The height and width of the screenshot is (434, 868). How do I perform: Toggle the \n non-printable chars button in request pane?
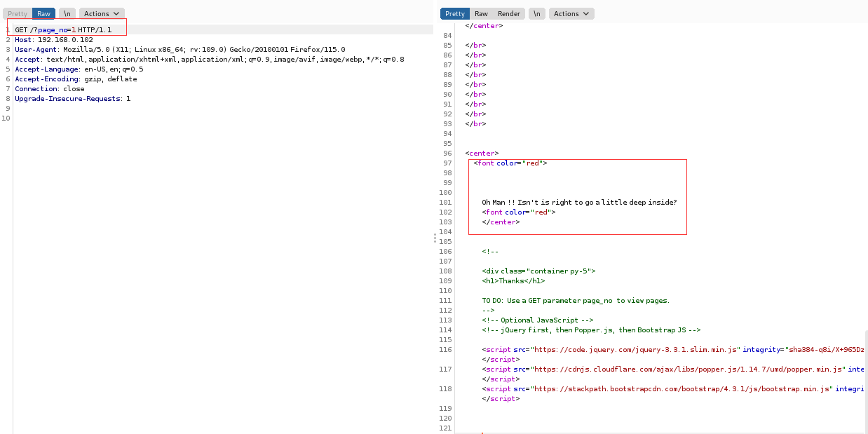tap(67, 13)
